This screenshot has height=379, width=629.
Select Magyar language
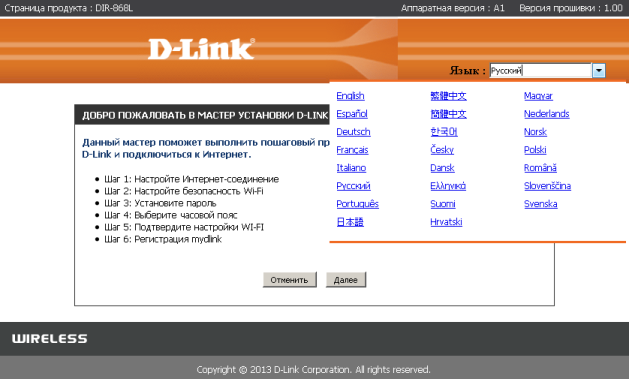[x=538, y=96]
